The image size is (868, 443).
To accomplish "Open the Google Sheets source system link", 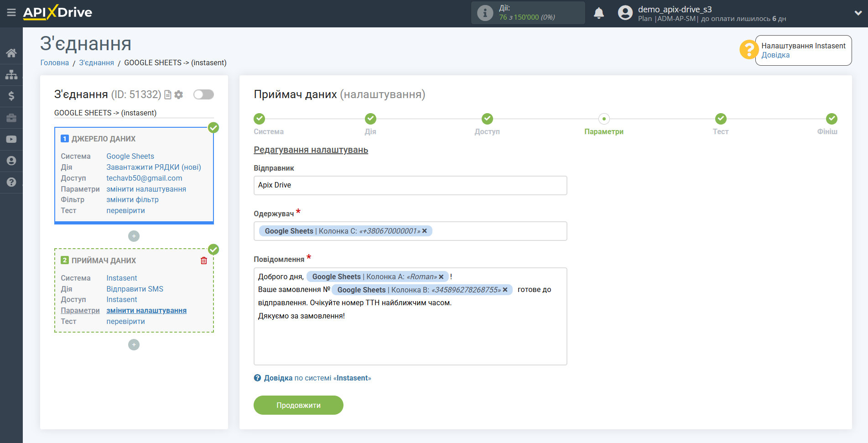I will pyautogui.click(x=130, y=156).
